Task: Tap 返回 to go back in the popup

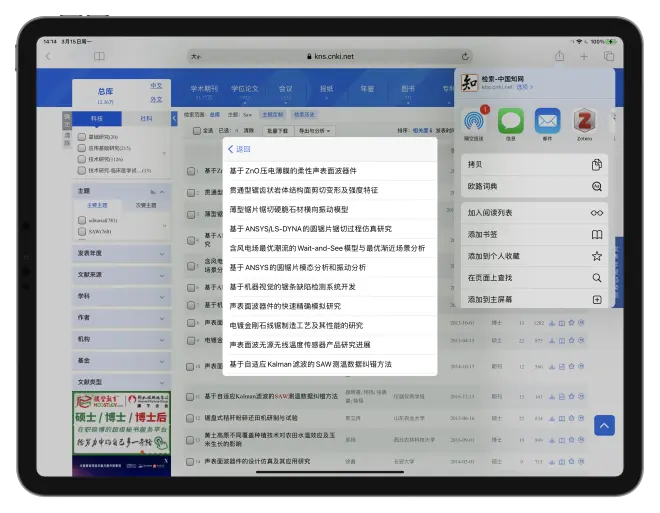Action: (239, 149)
